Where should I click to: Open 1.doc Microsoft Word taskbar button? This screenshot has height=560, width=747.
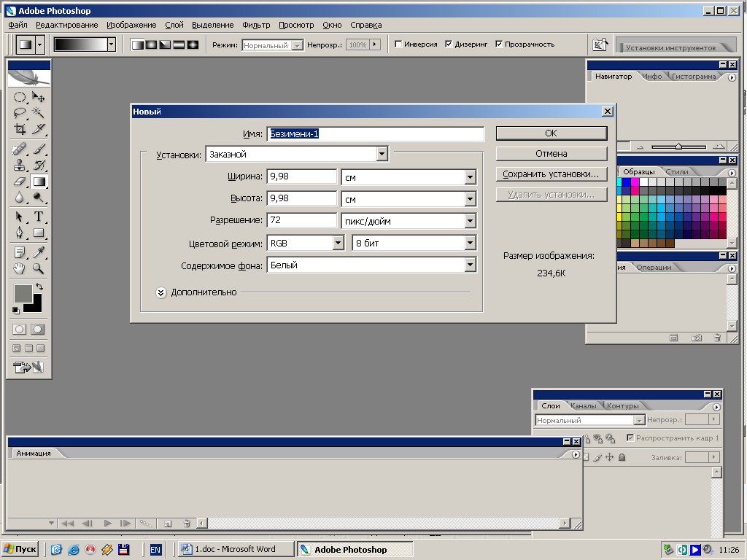pyautogui.click(x=236, y=549)
